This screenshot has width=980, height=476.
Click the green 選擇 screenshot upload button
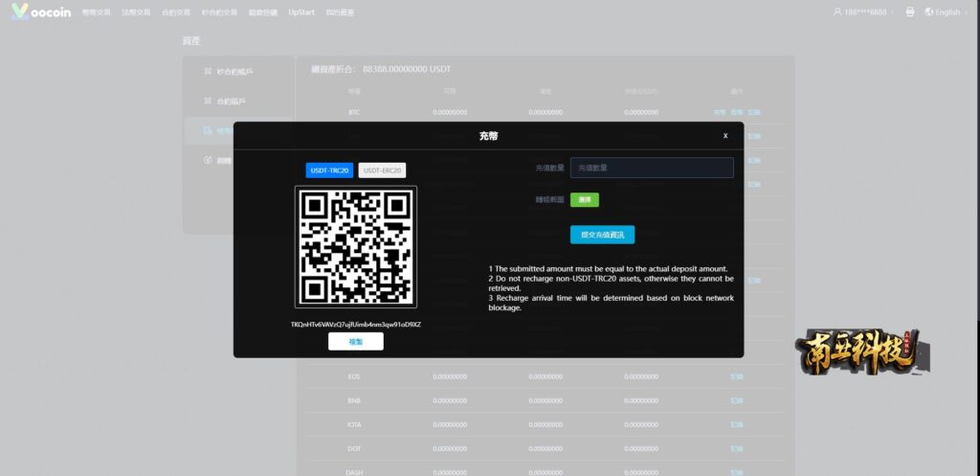(585, 199)
